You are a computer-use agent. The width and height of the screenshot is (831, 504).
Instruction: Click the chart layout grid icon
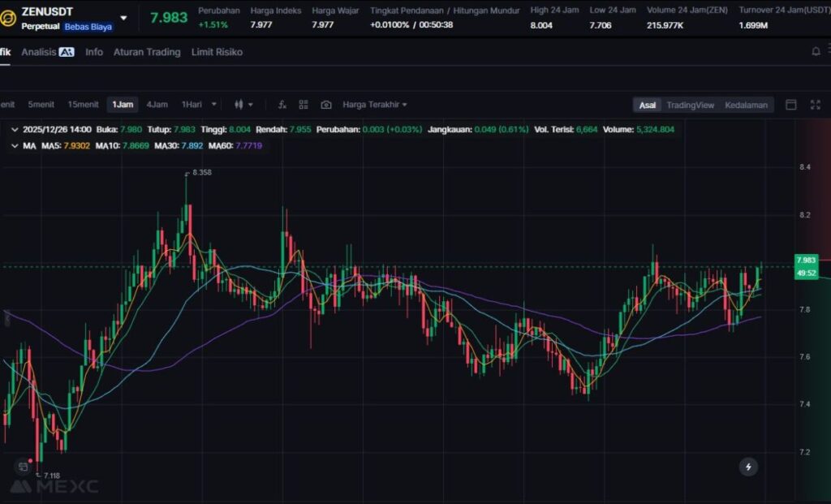(x=304, y=105)
